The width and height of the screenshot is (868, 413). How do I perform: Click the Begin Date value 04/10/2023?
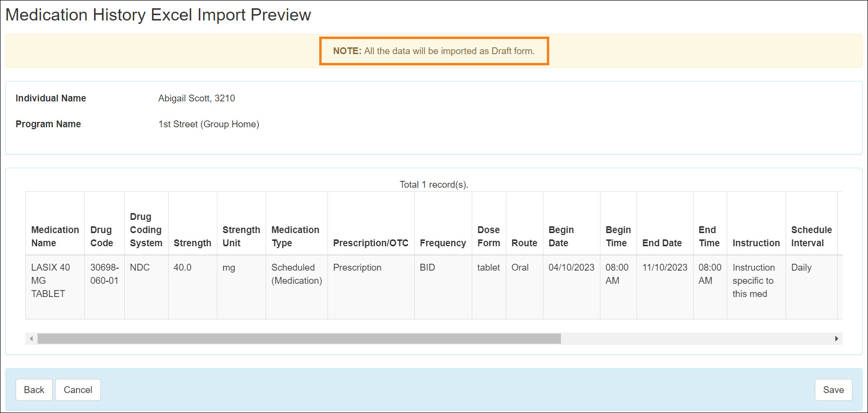coord(571,267)
